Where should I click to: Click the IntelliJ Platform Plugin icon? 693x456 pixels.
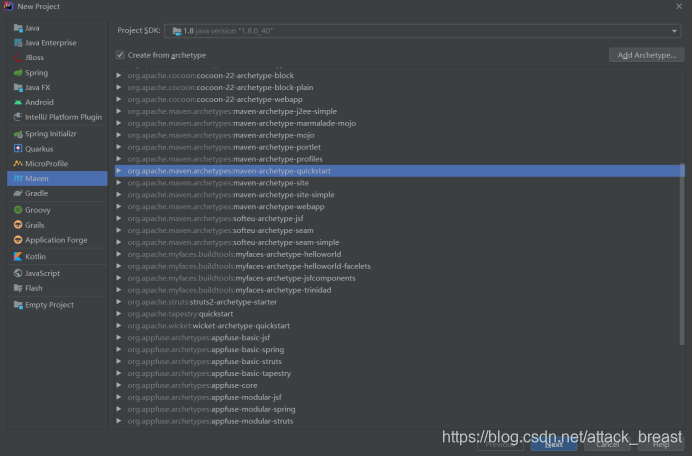[18, 117]
